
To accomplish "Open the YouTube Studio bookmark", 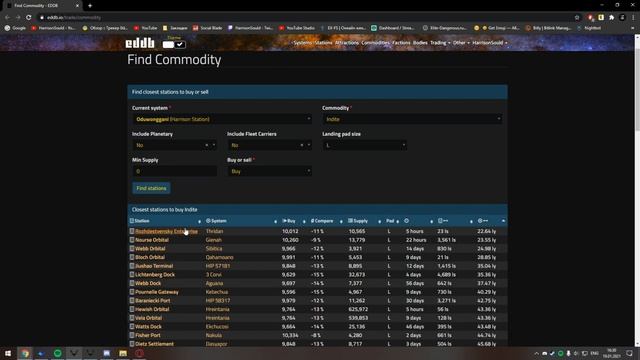I will [297, 28].
